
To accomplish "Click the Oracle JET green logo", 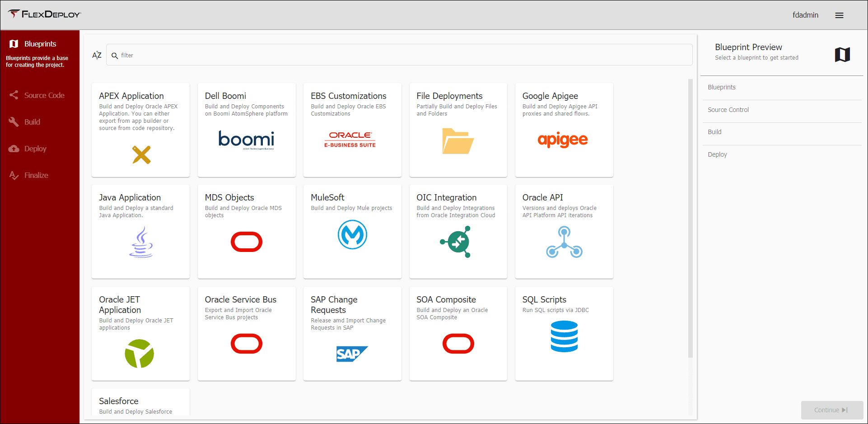I will 140,354.
